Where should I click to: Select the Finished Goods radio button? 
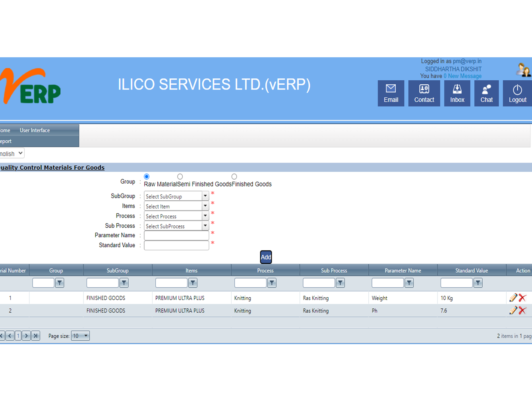point(234,176)
